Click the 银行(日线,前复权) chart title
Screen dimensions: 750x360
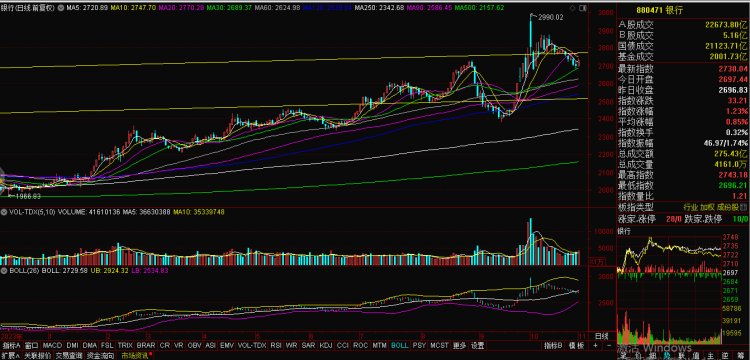tap(27, 8)
